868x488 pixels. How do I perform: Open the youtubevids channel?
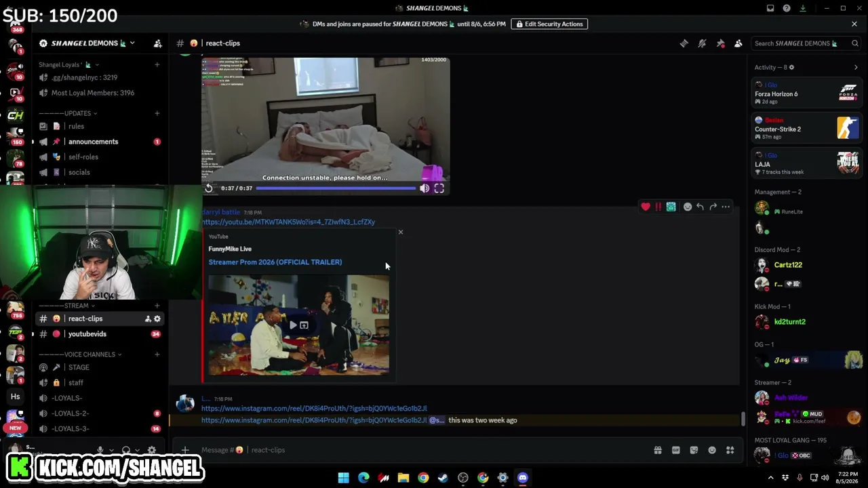click(x=100, y=334)
